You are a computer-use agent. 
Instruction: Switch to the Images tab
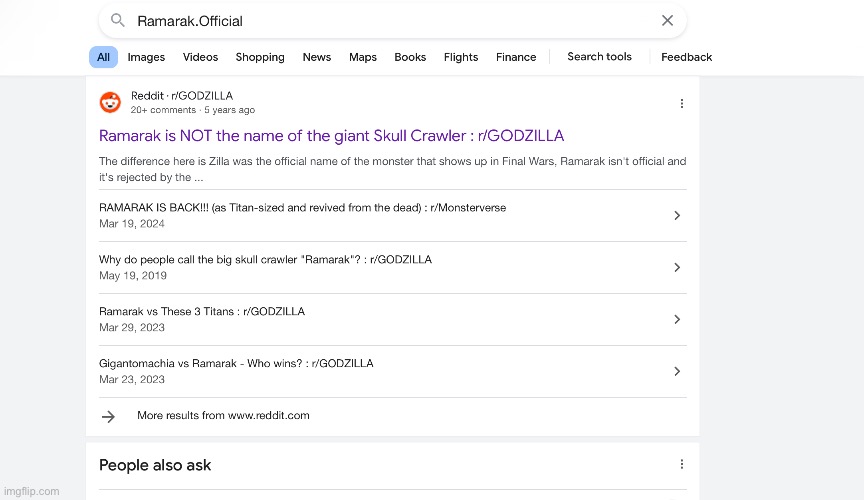[146, 57]
